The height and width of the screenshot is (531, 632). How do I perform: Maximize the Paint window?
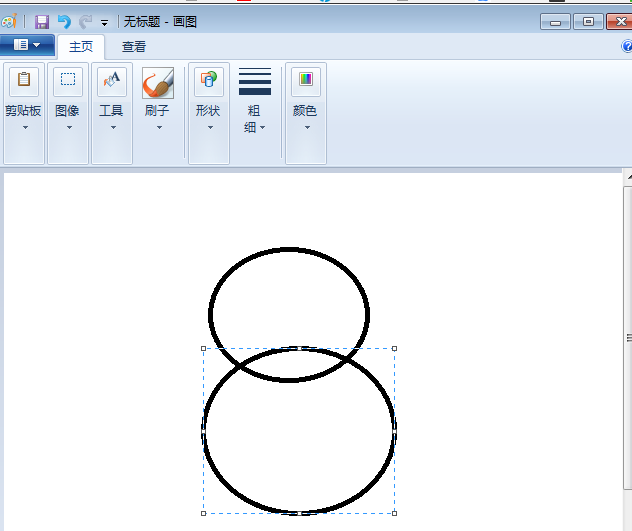[588, 22]
